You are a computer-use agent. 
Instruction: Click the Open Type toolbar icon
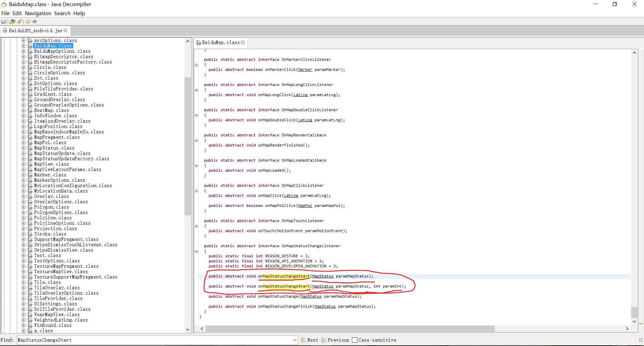pos(12,21)
